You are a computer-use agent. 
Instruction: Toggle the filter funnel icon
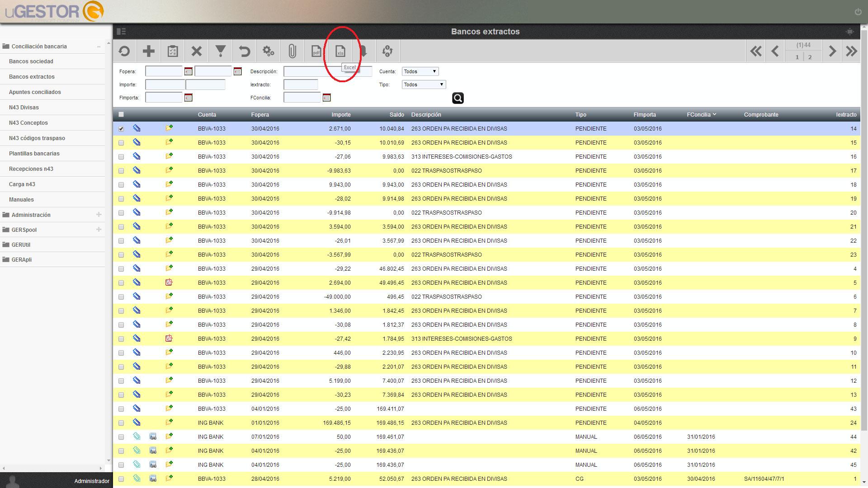point(220,51)
